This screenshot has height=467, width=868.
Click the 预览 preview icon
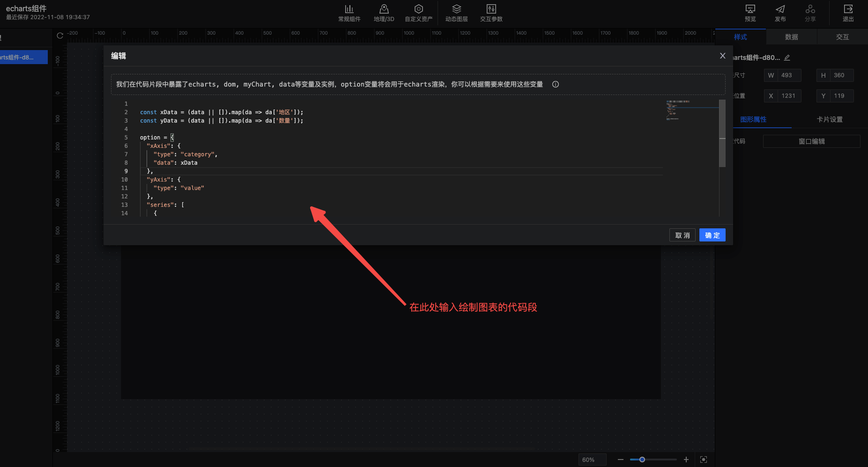(x=750, y=13)
